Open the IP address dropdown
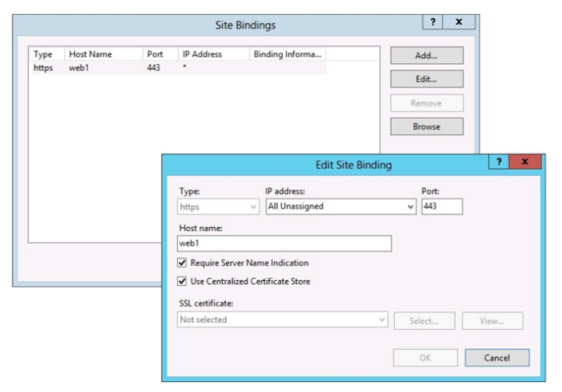Viewport: 562px width, 392px height. [x=341, y=207]
